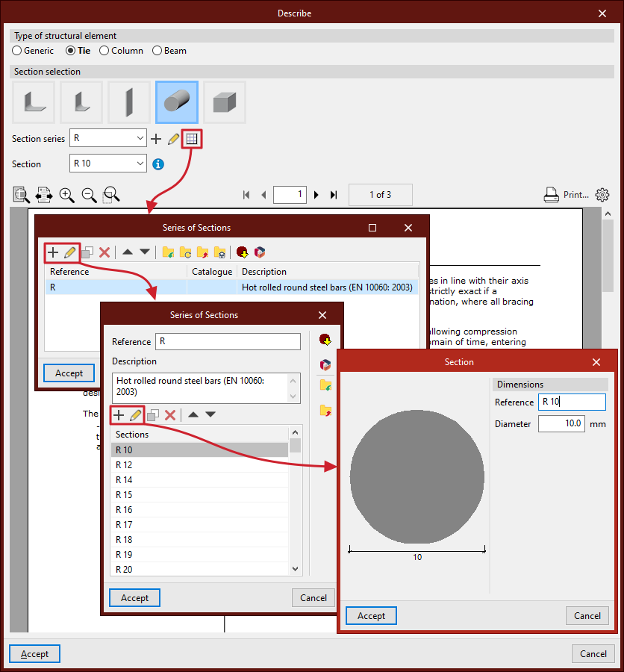
Task: Activate zoom window magnifier tool
Action: click(x=111, y=195)
